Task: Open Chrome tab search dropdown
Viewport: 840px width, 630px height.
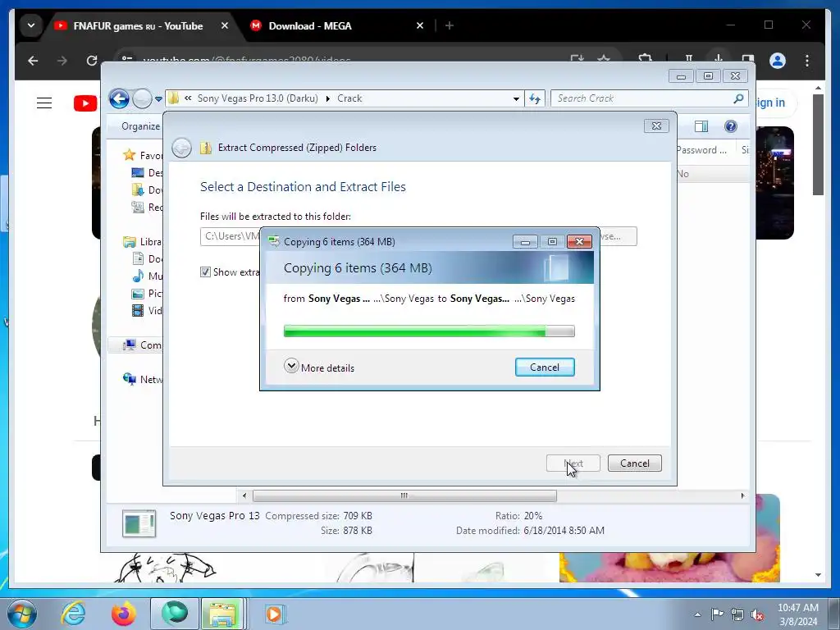Action: tap(31, 25)
